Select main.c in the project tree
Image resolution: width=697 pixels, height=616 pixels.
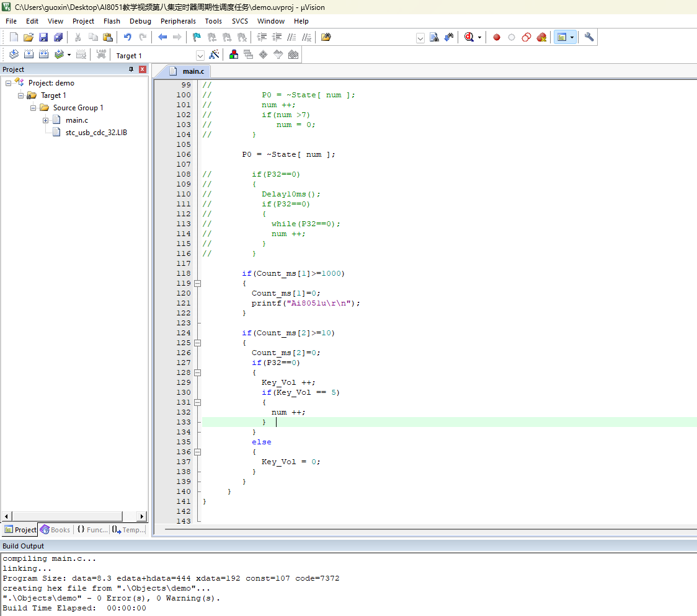[x=77, y=120]
